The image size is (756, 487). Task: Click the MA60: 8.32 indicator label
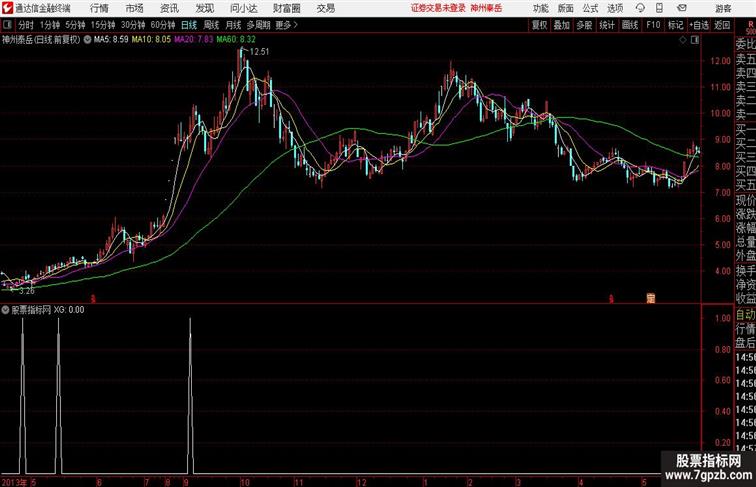(236, 40)
